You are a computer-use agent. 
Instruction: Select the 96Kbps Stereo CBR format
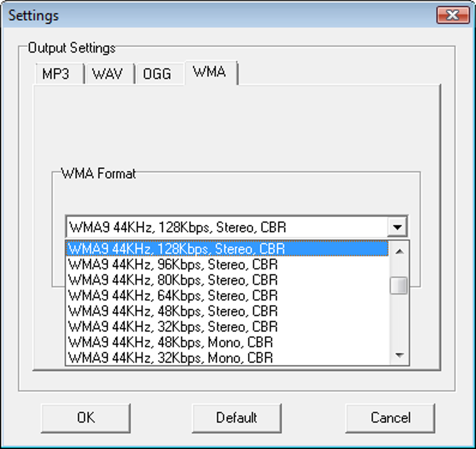(x=226, y=264)
